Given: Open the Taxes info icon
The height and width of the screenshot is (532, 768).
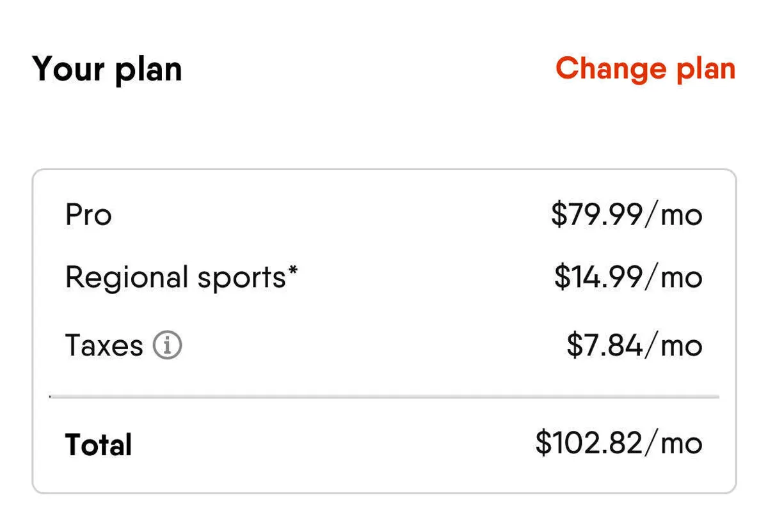Looking at the screenshot, I should [x=167, y=346].
